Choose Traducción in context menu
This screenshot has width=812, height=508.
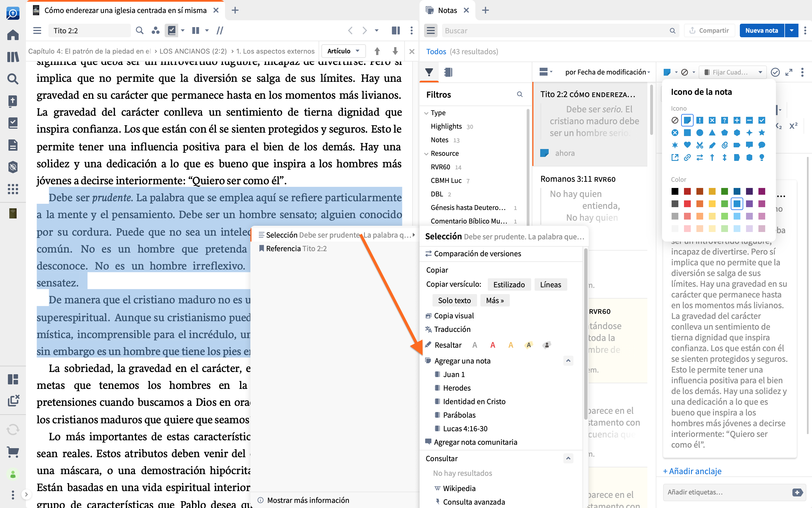(452, 329)
